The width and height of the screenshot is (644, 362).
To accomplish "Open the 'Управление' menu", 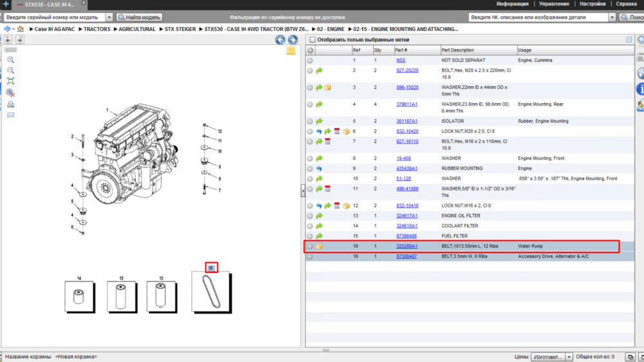I will 554,4.
